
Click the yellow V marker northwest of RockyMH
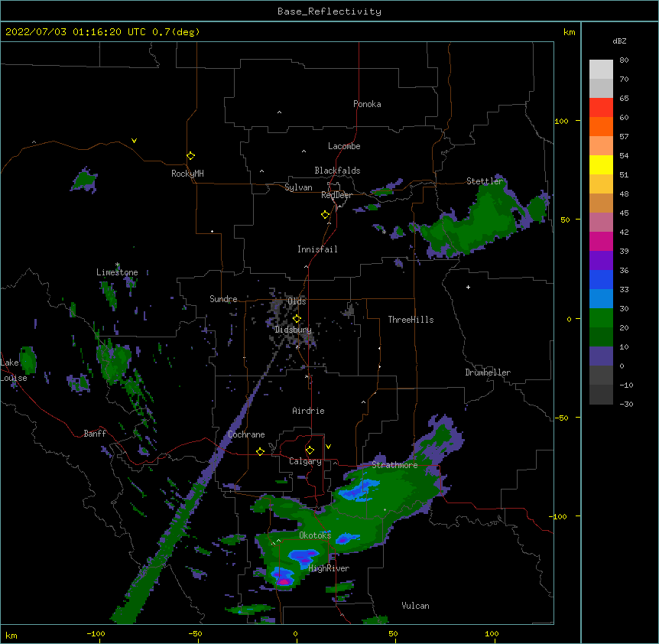pyautogui.click(x=134, y=141)
